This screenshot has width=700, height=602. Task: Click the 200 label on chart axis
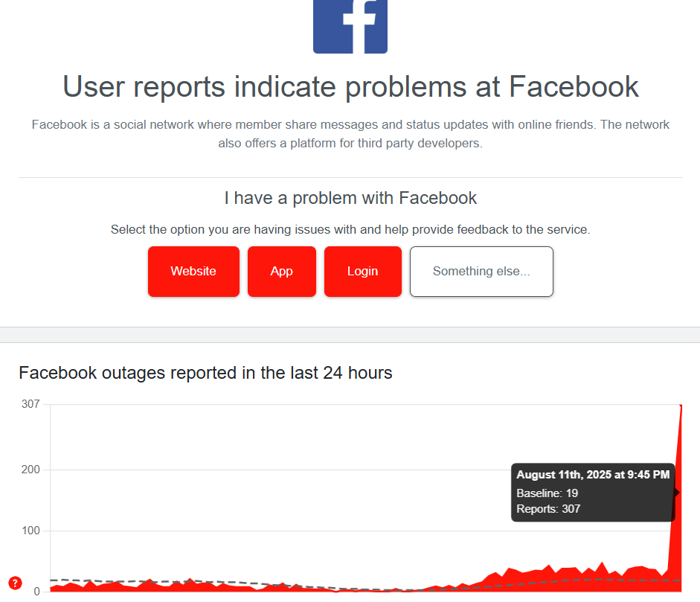pyautogui.click(x=30, y=470)
